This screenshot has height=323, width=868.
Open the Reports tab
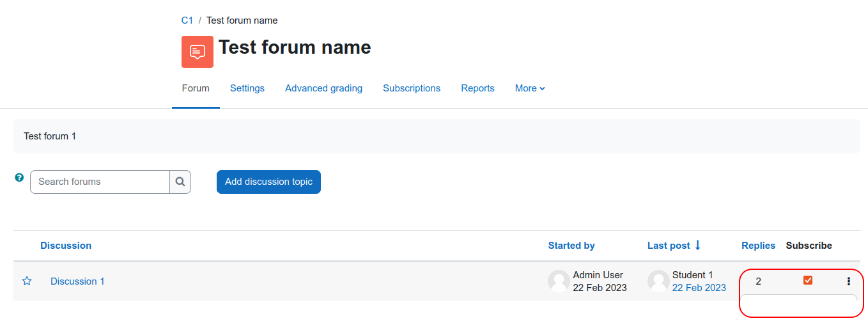[477, 88]
